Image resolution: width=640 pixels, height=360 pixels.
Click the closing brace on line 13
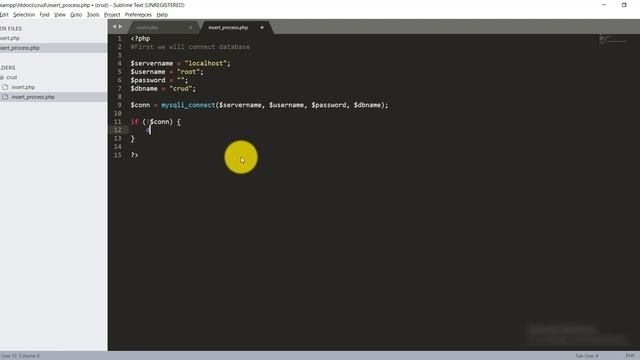[x=132, y=138]
